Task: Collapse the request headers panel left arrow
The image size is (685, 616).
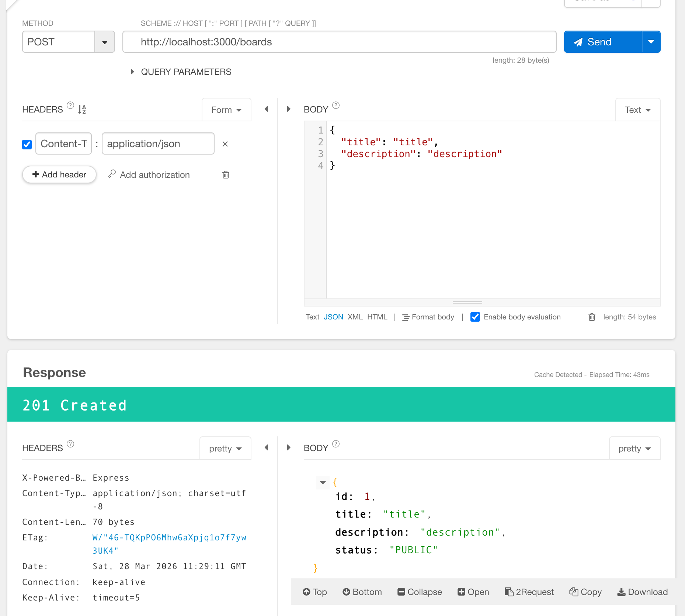Action: [266, 109]
